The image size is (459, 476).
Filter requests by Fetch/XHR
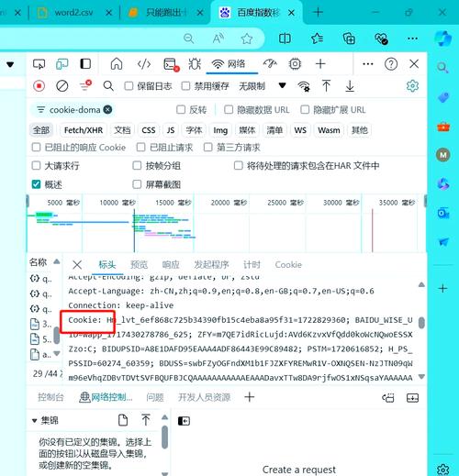click(84, 130)
